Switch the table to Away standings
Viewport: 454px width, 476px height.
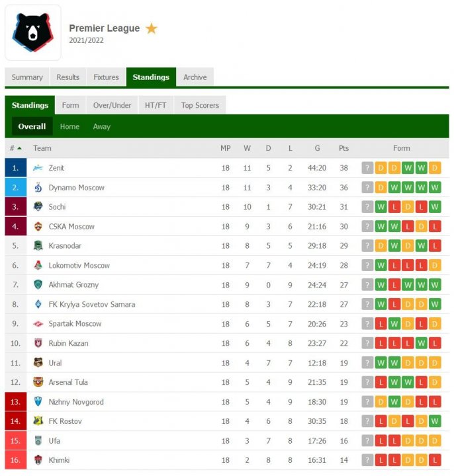(101, 126)
